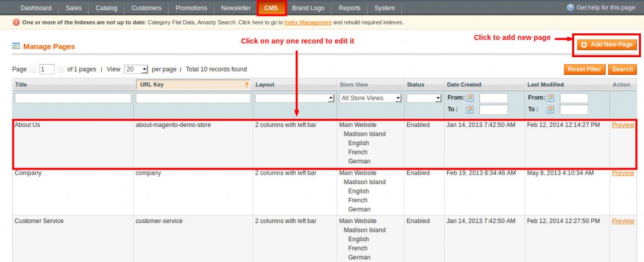Preview the About Us page
644x262 pixels.
(x=623, y=125)
